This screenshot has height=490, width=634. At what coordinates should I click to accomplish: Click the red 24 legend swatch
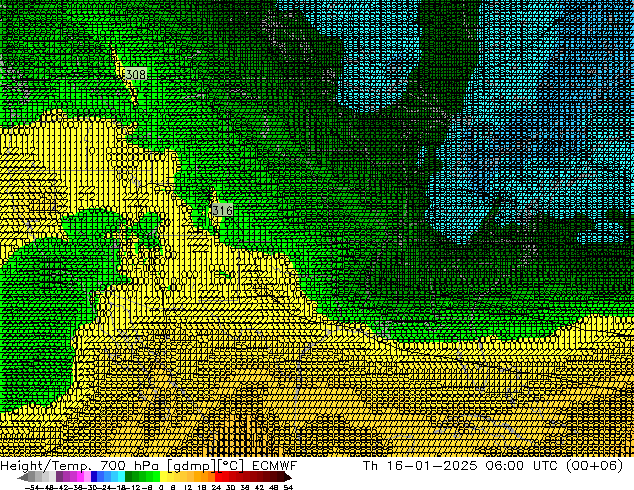pos(218,478)
